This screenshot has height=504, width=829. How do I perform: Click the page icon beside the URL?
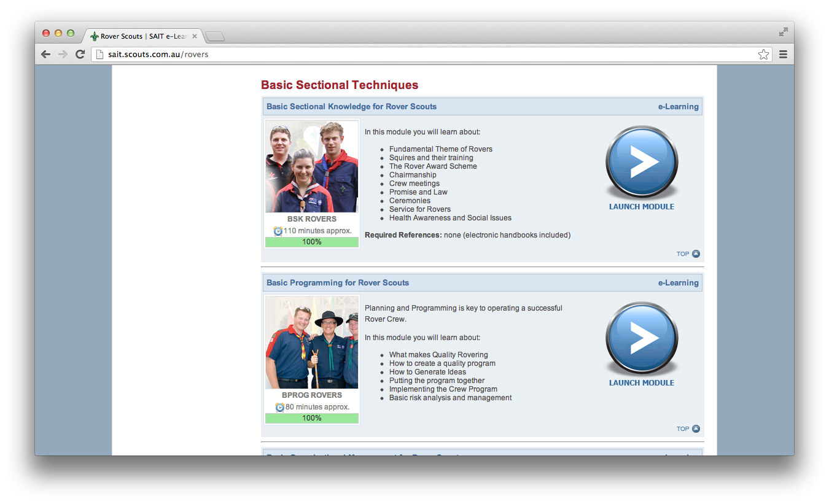coord(100,55)
